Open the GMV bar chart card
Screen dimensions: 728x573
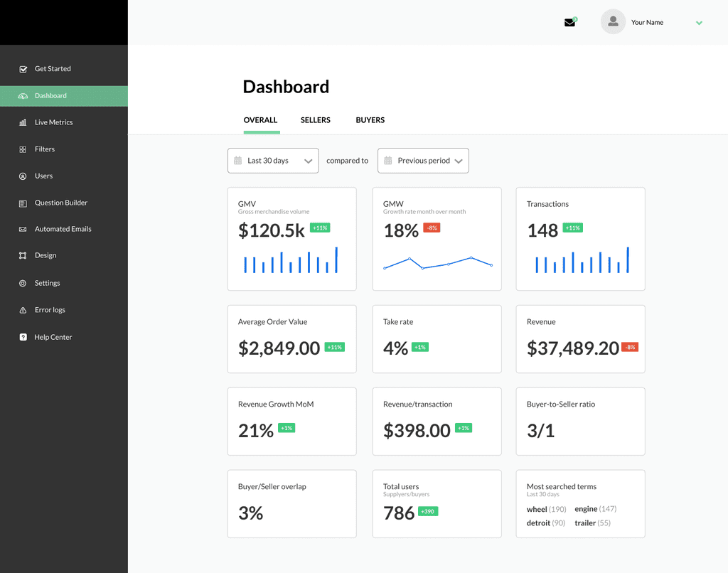click(291, 239)
